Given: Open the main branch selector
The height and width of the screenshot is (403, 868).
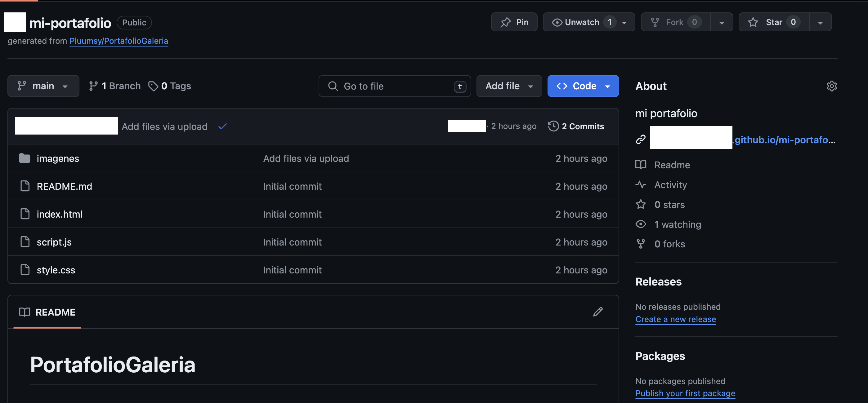Looking at the screenshot, I should click(x=43, y=86).
